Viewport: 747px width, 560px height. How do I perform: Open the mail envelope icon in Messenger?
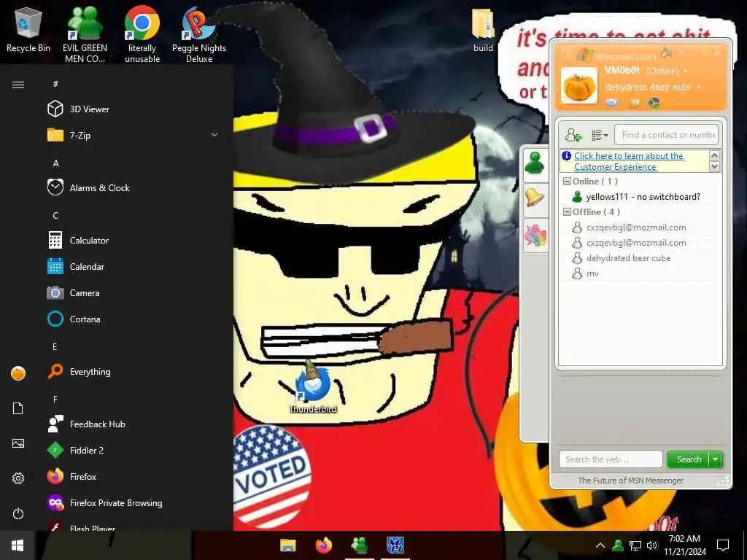[612, 102]
